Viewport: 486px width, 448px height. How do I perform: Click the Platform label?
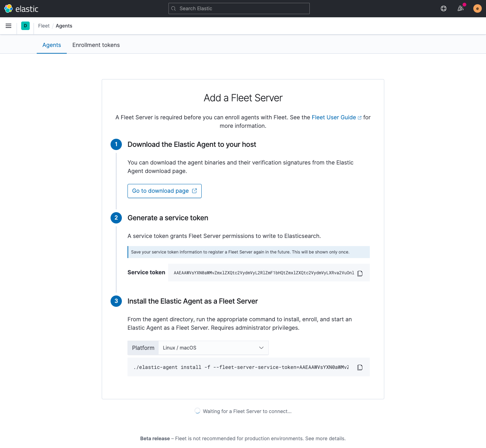(143, 348)
